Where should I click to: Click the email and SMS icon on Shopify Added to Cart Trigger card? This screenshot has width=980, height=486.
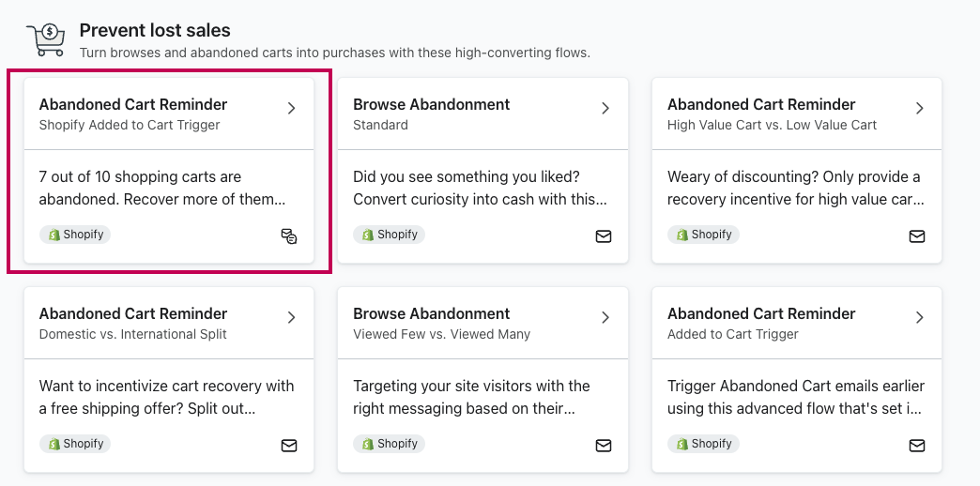click(x=289, y=236)
